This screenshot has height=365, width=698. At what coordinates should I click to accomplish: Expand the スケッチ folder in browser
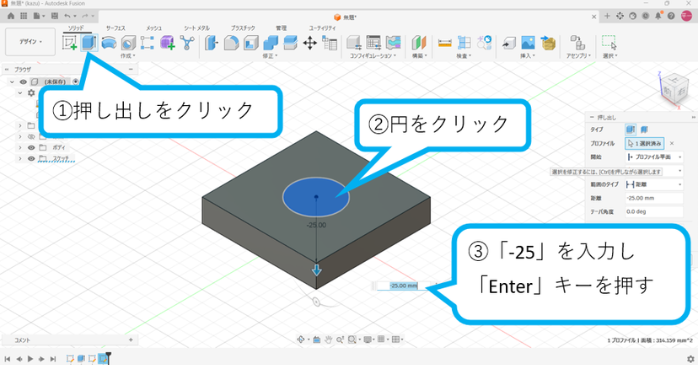[x=20, y=158]
